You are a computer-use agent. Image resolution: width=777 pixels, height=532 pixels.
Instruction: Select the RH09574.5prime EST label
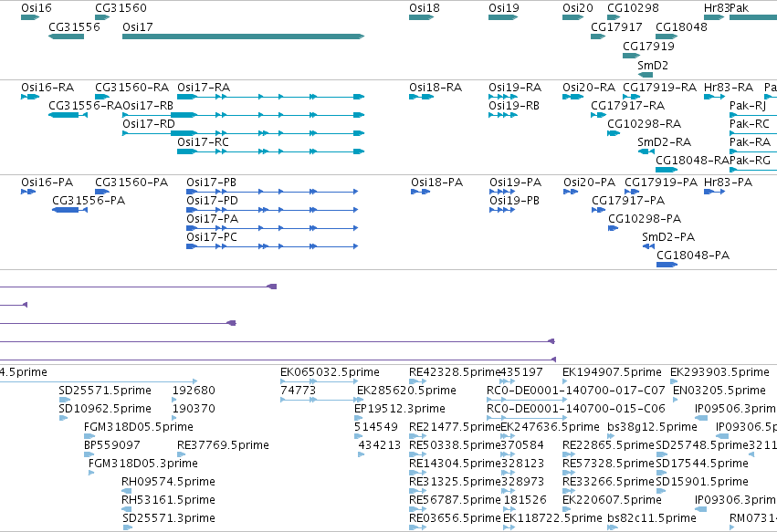click(x=168, y=482)
